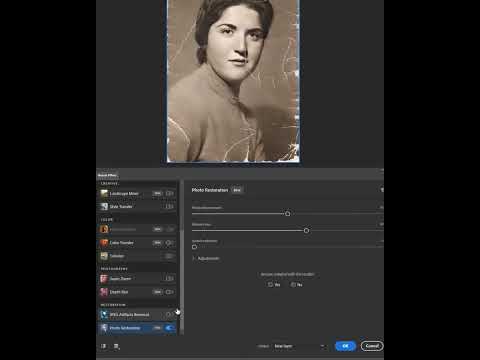480x360 pixels.
Task: Enable the Style Transfer filter toggle
Action: point(170,207)
